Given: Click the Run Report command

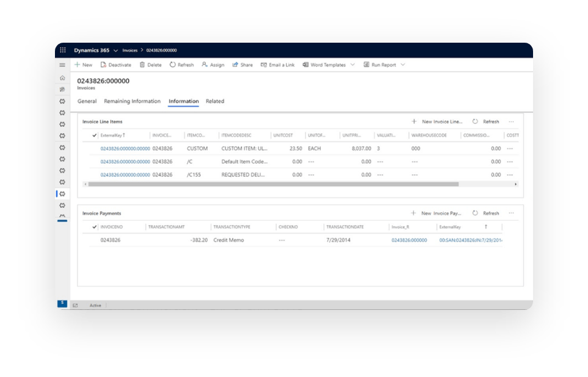Looking at the screenshot, I should (x=380, y=65).
